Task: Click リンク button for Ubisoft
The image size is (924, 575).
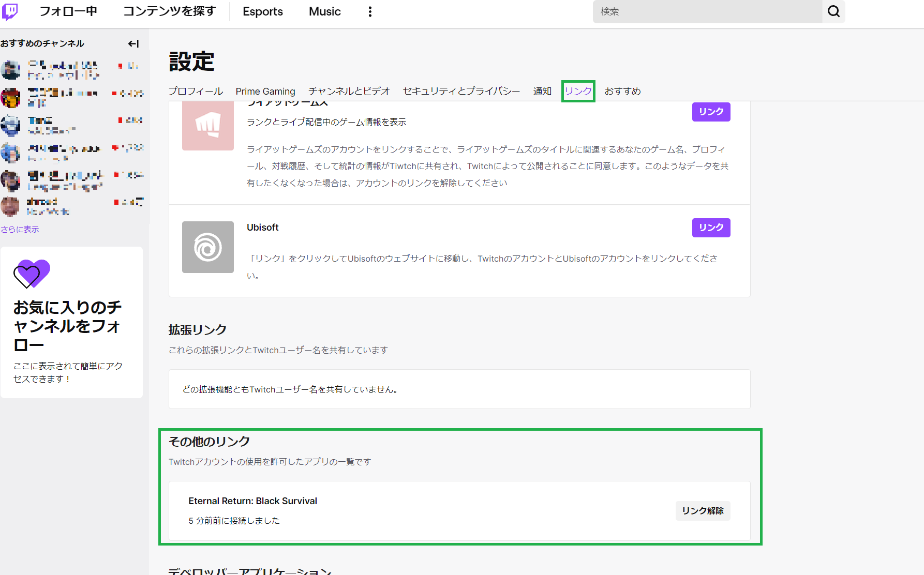Action: coord(711,228)
